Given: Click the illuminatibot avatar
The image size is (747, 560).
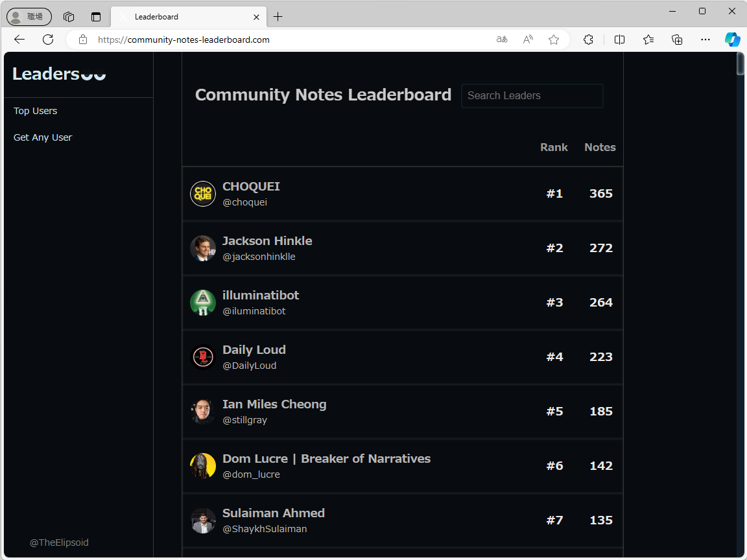Looking at the screenshot, I should point(203,303).
